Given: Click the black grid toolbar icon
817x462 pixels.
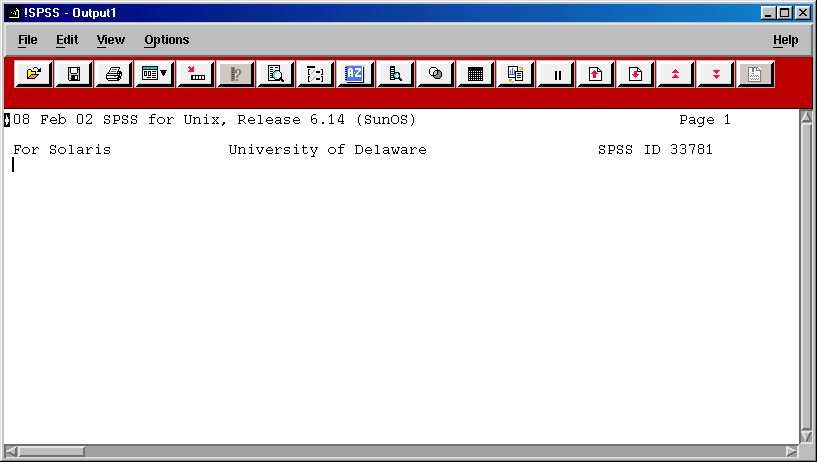Looking at the screenshot, I should click(x=475, y=74).
